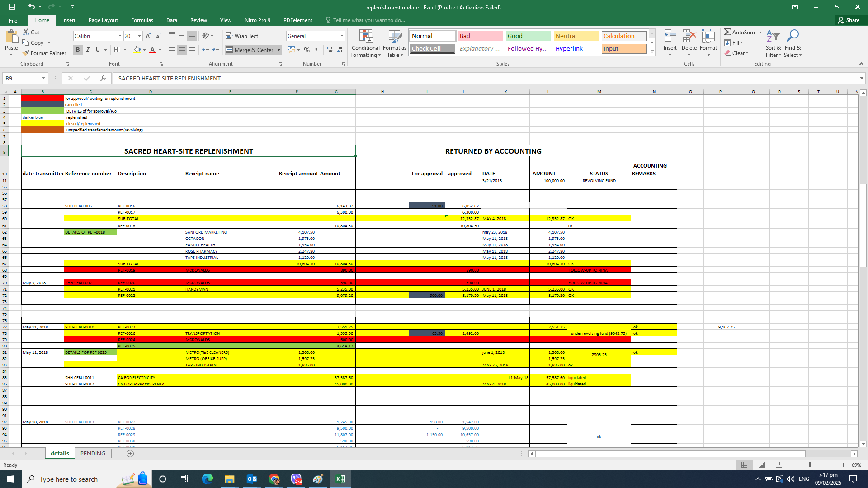Viewport: 868px width, 488px height.
Task: Expand the Name Box dropdown for B9
Action: pos(43,78)
